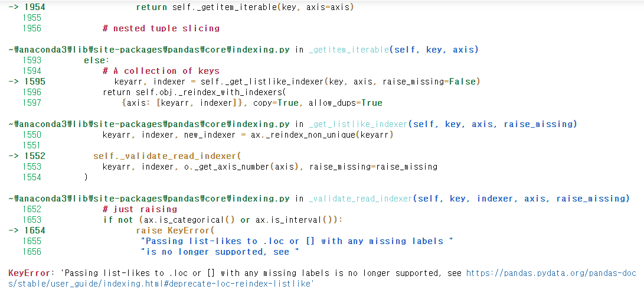Click 'raise KeyError(' on line 1654
The image size is (644, 302).
tap(175, 230)
